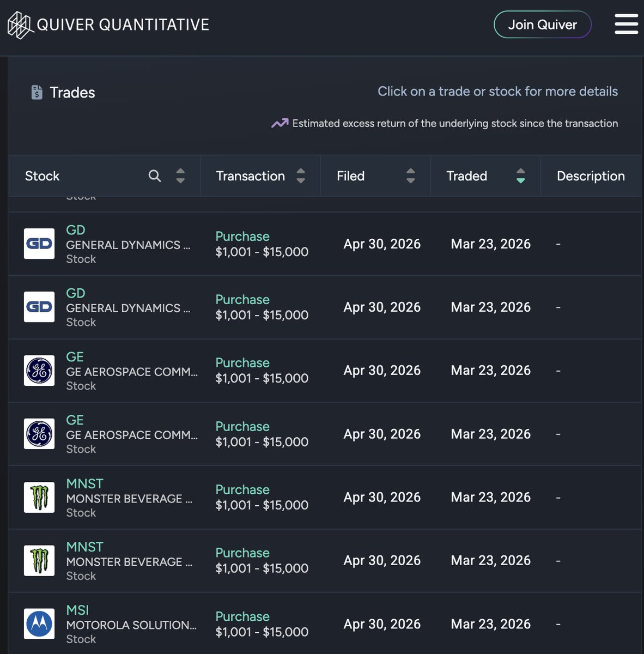Image resolution: width=644 pixels, height=654 pixels.
Task: Click the upper GE Aerospace logo
Action: pyautogui.click(x=39, y=371)
